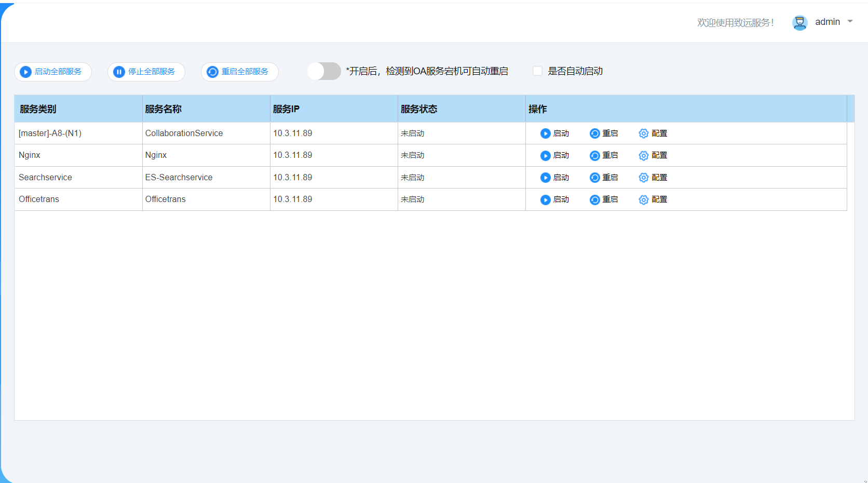The image size is (868, 483).
Task: Click the pause icon in Stop All Services
Action: tap(119, 72)
